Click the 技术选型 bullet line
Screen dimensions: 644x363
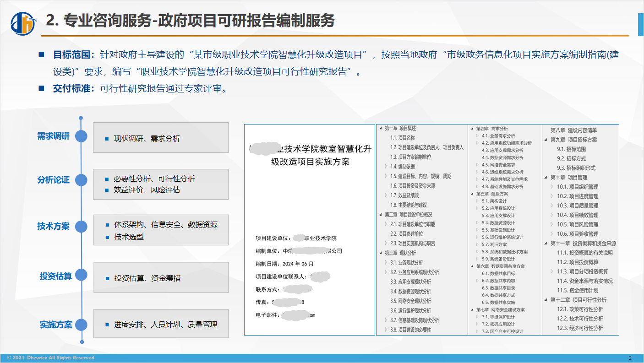pos(129,237)
